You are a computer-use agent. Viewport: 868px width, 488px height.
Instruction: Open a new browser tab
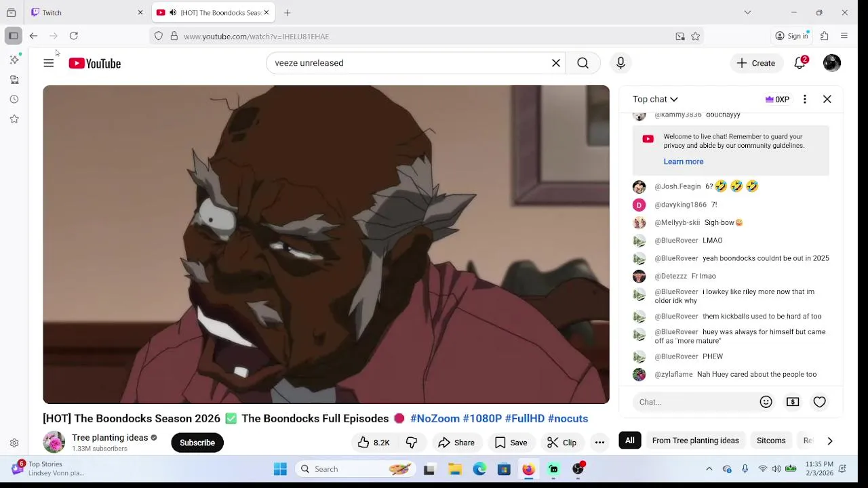[288, 12]
